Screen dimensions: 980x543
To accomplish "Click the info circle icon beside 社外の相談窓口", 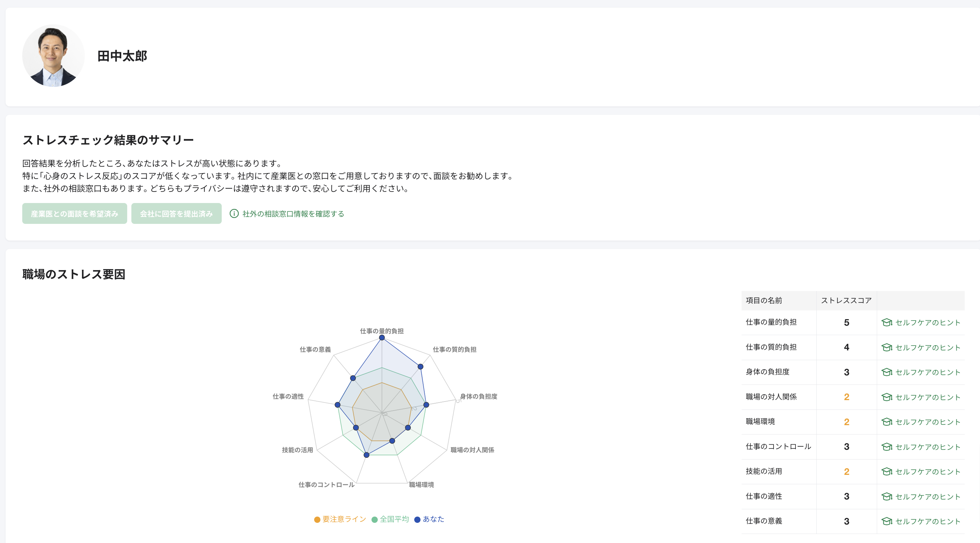I will pos(234,213).
